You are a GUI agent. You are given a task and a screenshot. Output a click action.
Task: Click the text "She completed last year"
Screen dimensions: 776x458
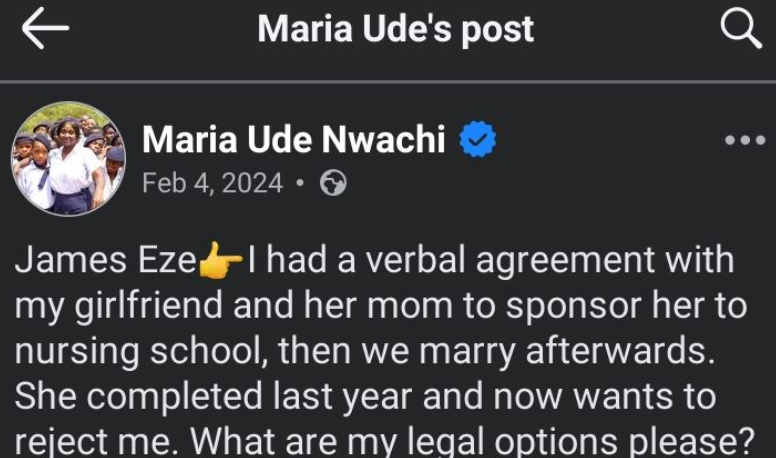(x=215, y=398)
